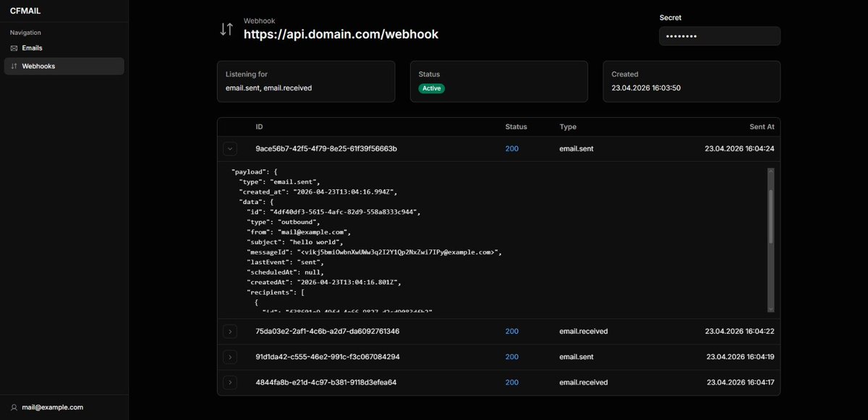Viewport: 868px width, 420px height.
Task: Click the payload "recipients": [ line
Action: coord(276,292)
